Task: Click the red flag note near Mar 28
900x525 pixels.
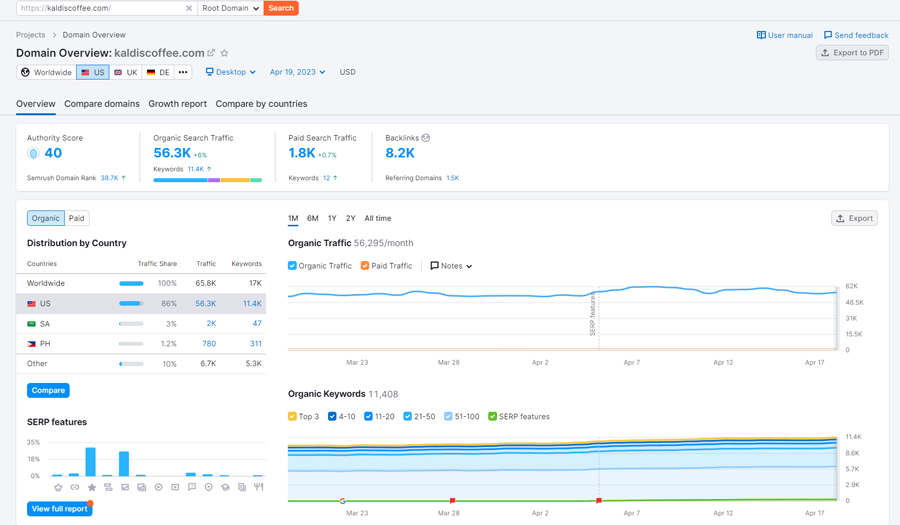Action: click(452, 501)
